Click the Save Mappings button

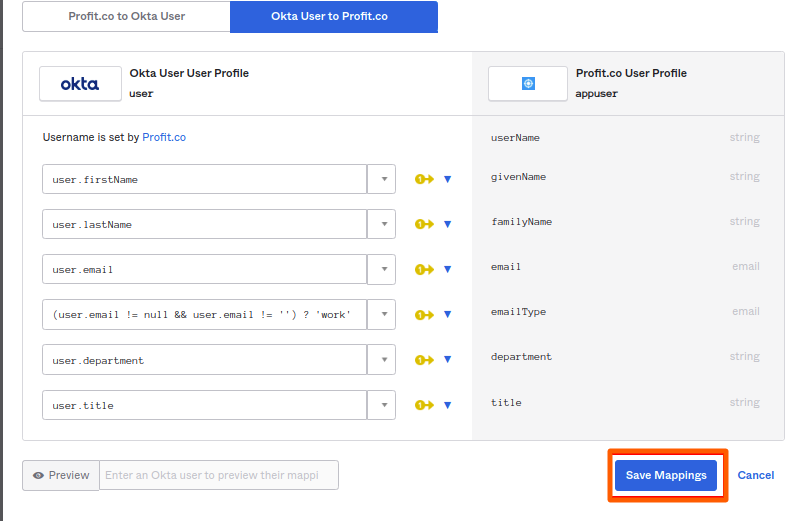665,475
